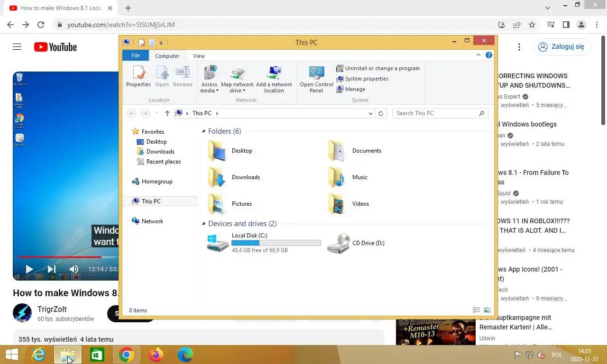This screenshot has width=607, height=364.
Task: Open the address bar history dropdown
Action: point(371,113)
